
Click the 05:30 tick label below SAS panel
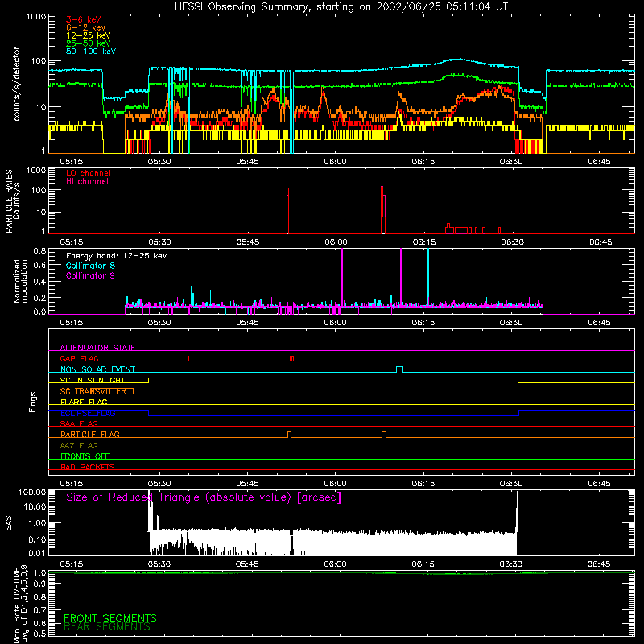pyautogui.click(x=159, y=564)
